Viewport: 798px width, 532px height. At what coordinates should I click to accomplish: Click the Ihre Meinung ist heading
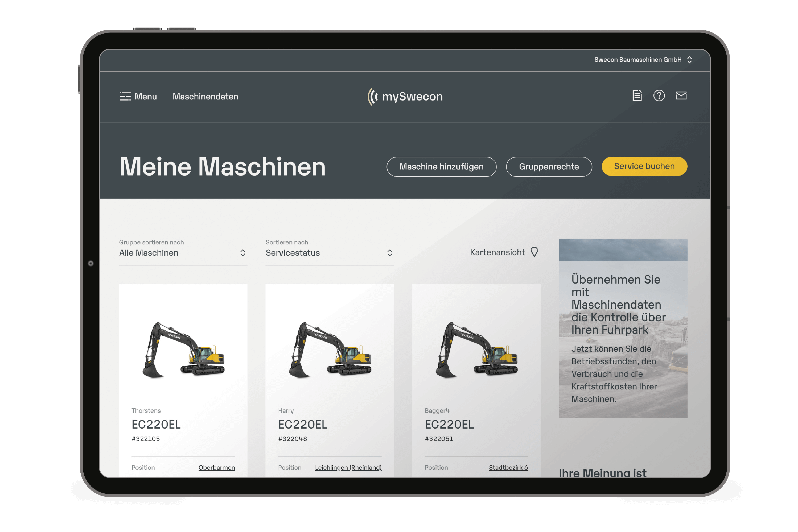[602, 473]
